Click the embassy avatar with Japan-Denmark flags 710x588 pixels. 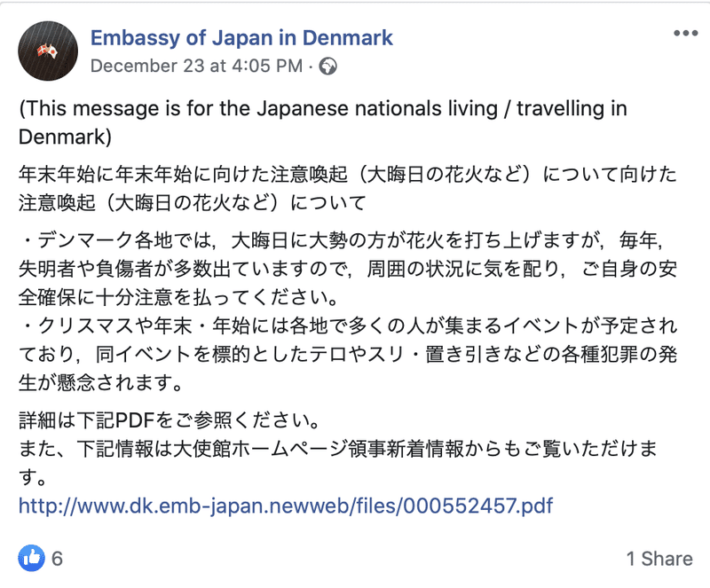click(x=50, y=49)
